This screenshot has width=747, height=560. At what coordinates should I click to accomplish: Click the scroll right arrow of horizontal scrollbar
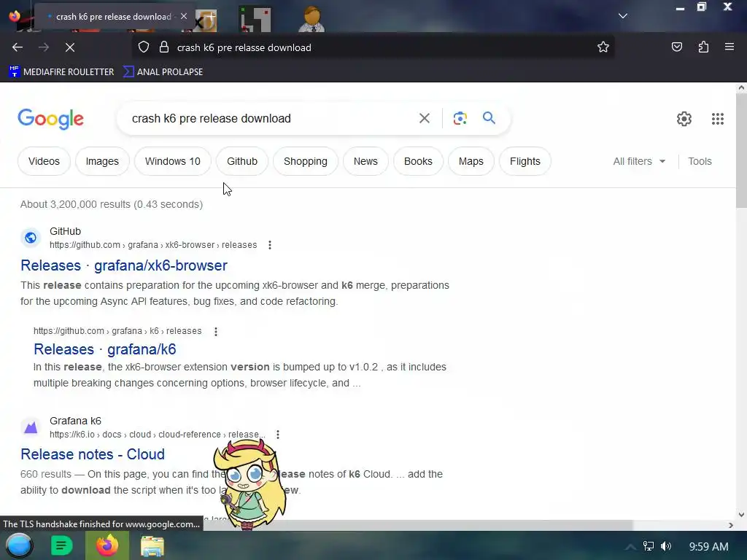[x=731, y=525]
